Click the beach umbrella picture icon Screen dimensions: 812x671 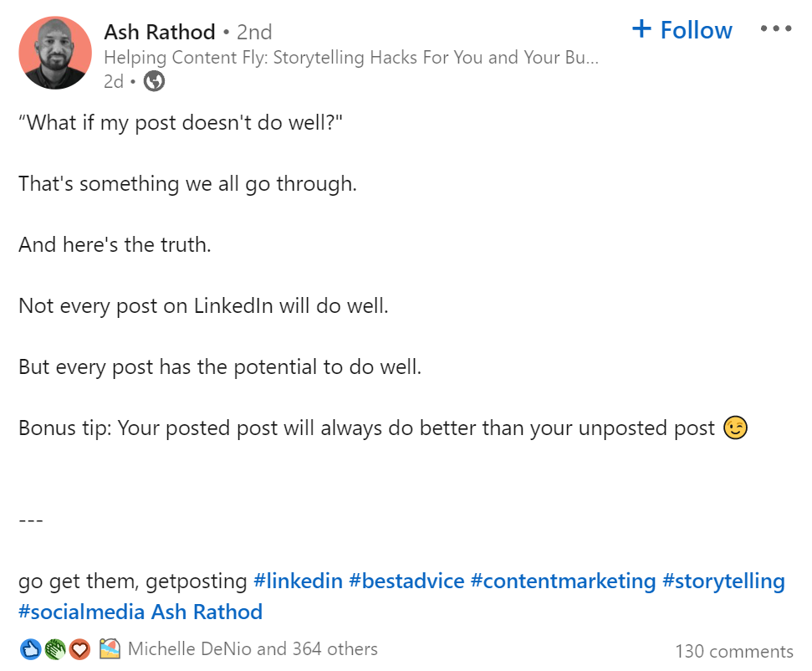point(110,649)
